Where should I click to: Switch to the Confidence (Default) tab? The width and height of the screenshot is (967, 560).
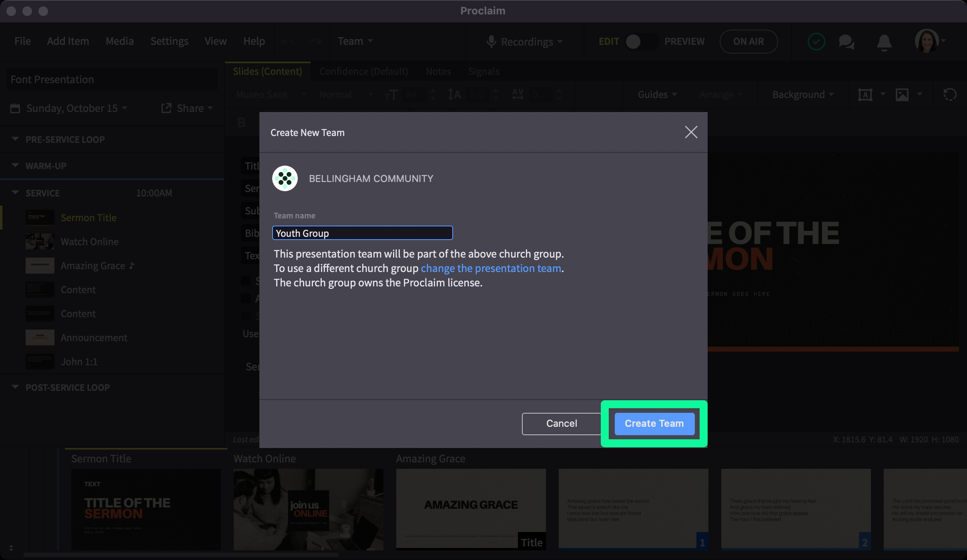pos(363,71)
